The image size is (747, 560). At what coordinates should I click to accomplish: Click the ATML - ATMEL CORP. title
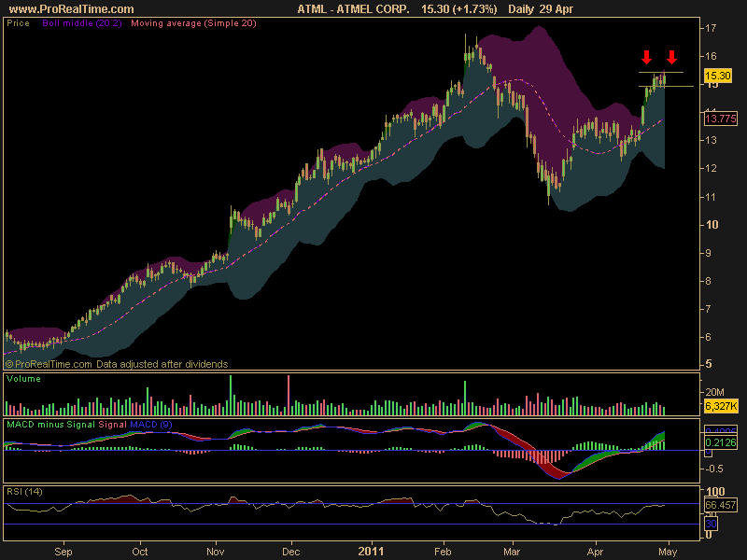pyautogui.click(x=353, y=9)
